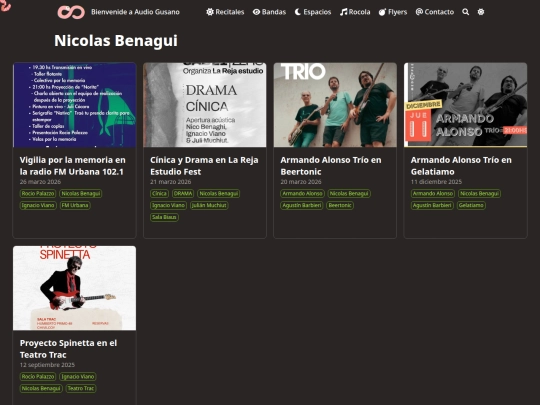Open the Rocola music section
The width and height of the screenshot is (540, 405).
(x=355, y=12)
